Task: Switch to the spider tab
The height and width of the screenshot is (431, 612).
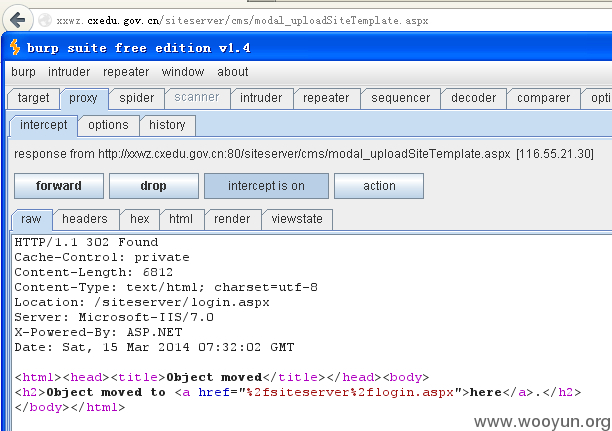Action: [137, 98]
